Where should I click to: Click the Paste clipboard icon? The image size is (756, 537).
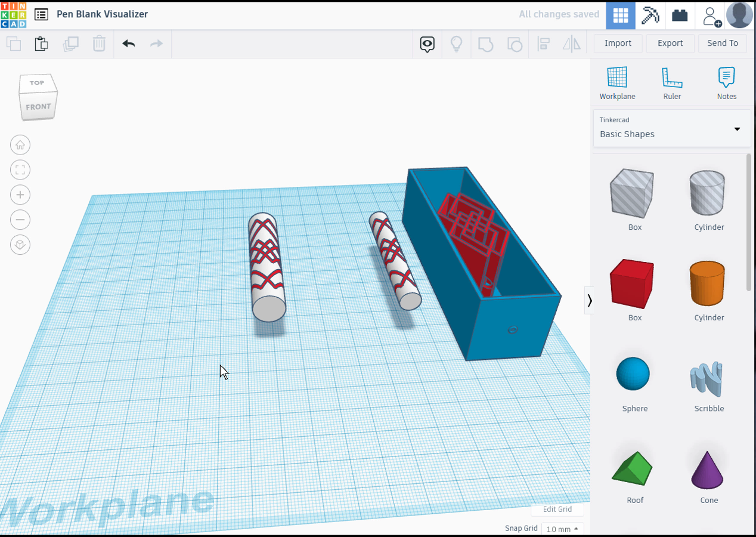(x=41, y=44)
